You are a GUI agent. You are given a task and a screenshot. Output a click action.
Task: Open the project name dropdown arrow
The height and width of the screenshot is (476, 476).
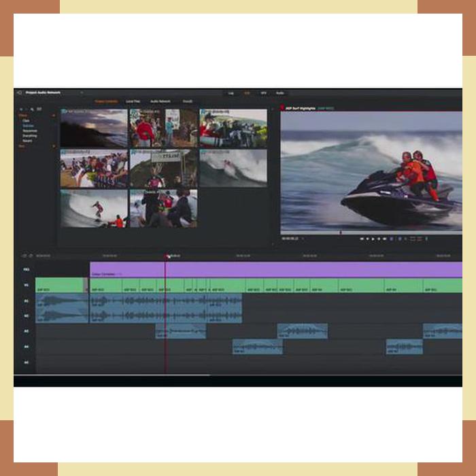coord(82,92)
